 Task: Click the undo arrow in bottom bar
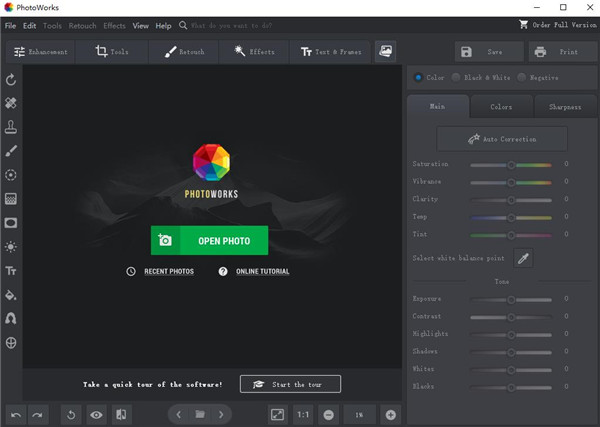pyautogui.click(x=16, y=414)
